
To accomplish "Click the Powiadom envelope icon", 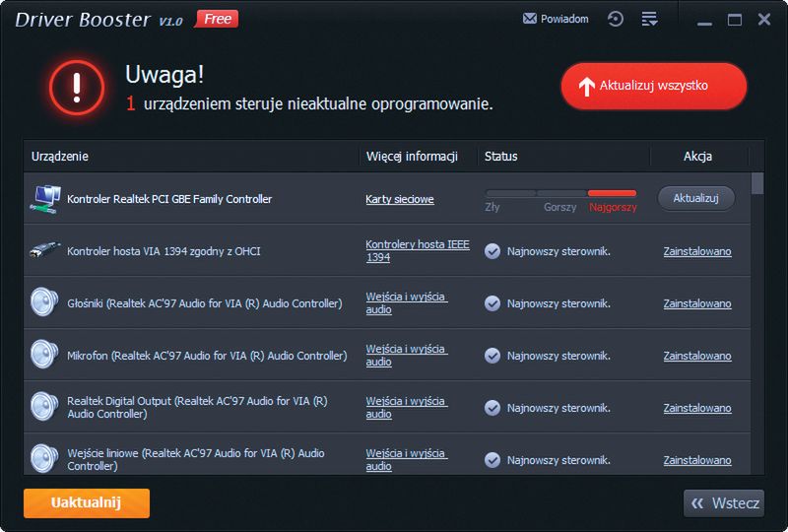I will click(529, 19).
